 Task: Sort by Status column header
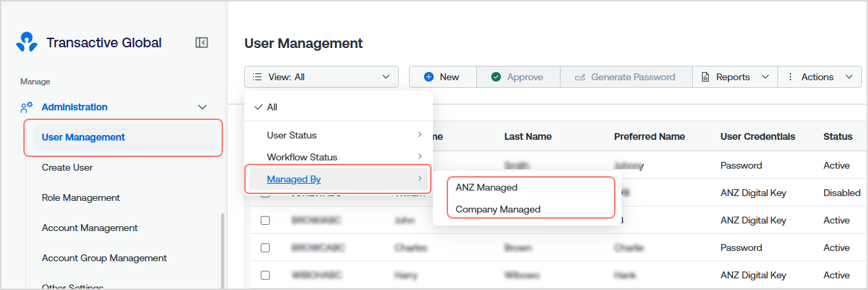(838, 136)
